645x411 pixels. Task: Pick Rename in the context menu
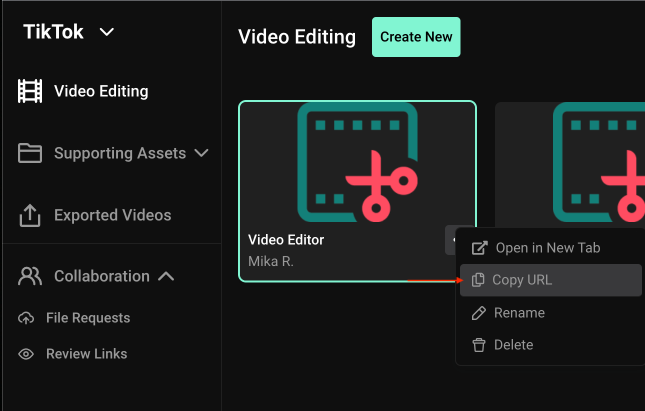coord(550,313)
